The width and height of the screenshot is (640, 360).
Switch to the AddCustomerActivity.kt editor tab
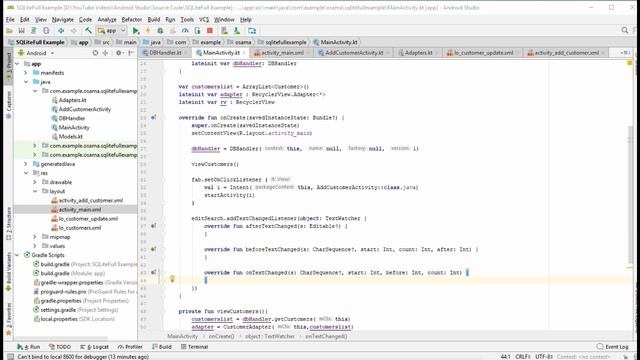354,53
